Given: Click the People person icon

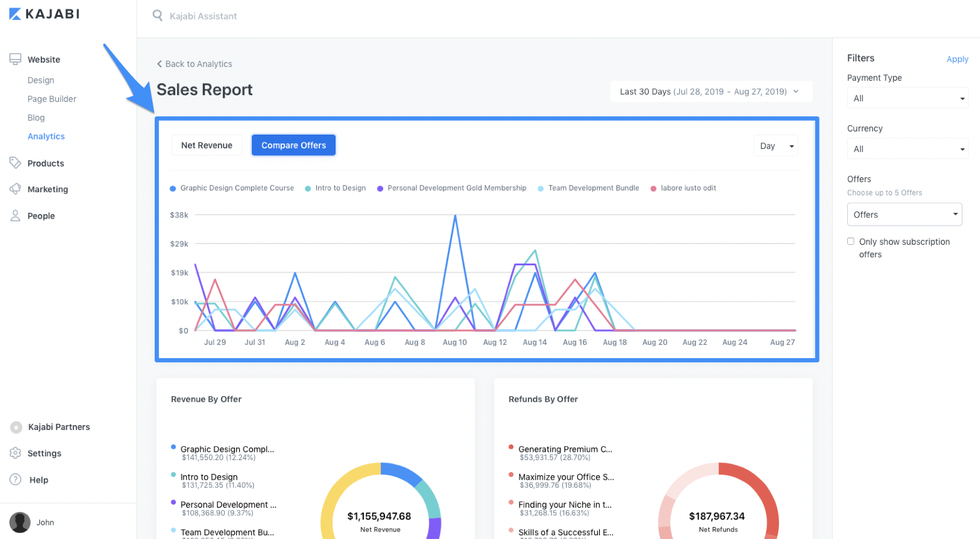Looking at the screenshot, I should (15, 215).
